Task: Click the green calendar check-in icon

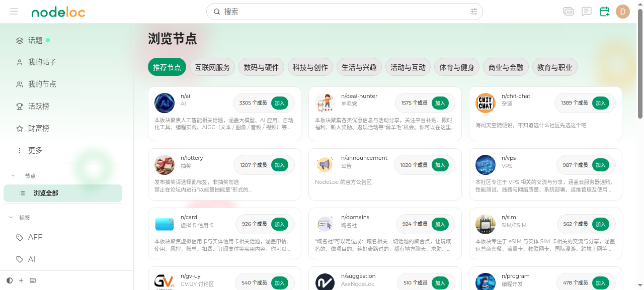Action: coord(605,12)
